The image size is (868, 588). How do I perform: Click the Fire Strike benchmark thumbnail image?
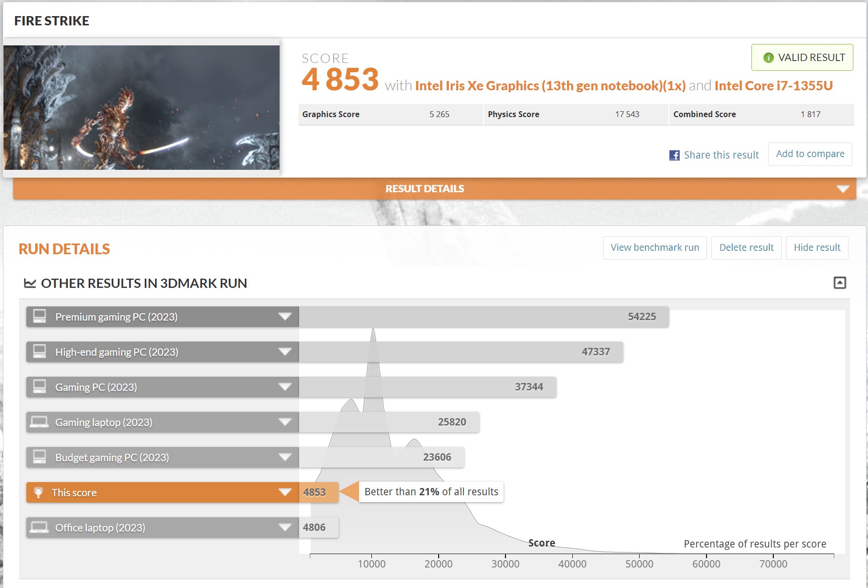click(x=141, y=107)
